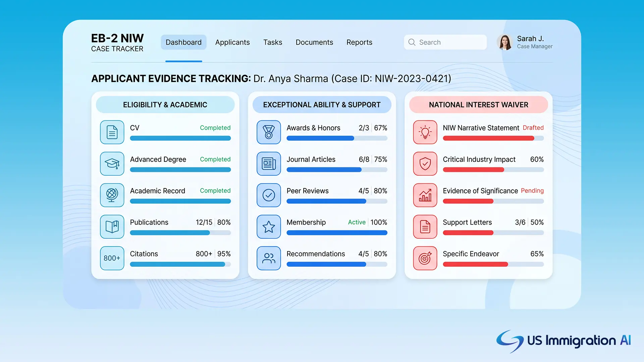Switch to the Dashboard tab
The height and width of the screenshot is (362, 644).
pos(183,42)
